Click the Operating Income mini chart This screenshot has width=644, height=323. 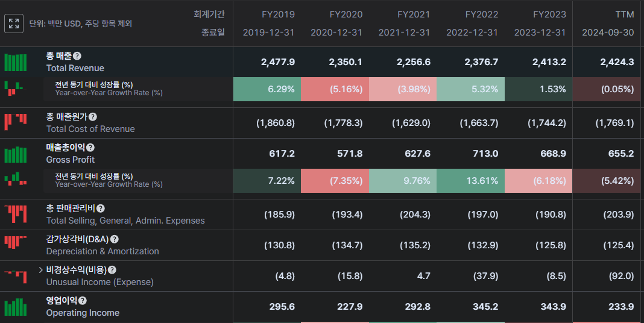16,307
